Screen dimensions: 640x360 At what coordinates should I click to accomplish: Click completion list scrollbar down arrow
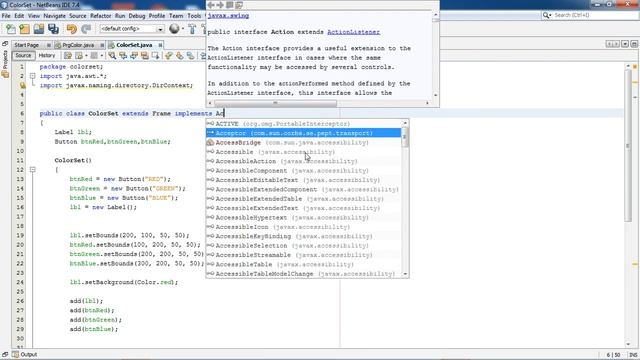tap(405, 274)
